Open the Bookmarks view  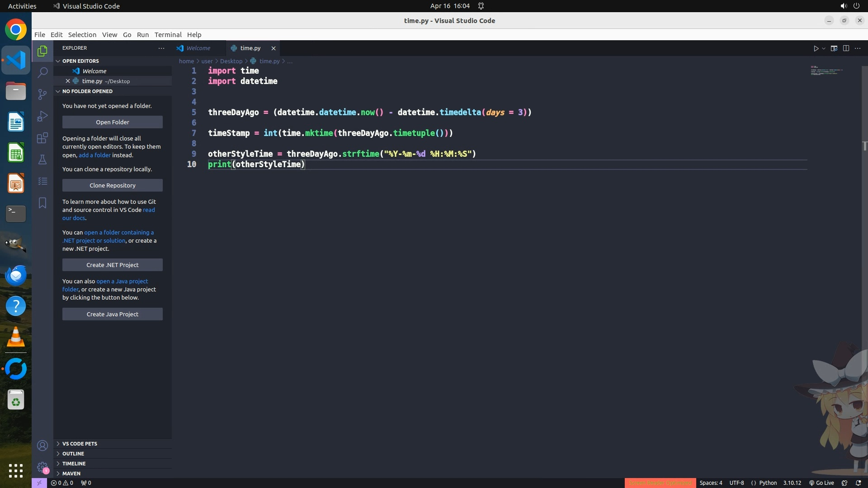pyautogui.click(x=42, y=203)
